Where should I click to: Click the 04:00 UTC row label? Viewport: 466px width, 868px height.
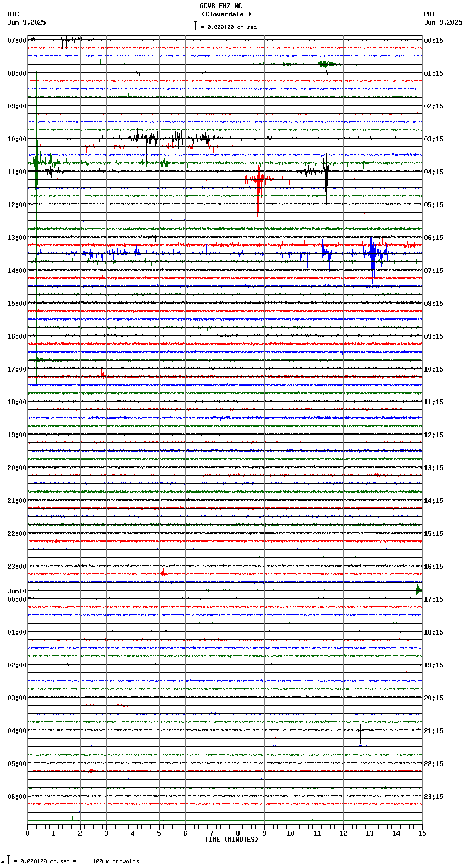tap(17, 731)
